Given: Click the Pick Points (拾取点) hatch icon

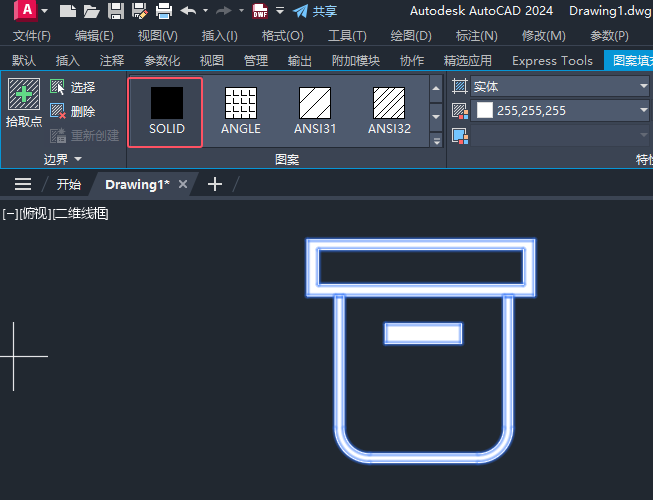Looking at the screenshot, I should pos(24,94).
